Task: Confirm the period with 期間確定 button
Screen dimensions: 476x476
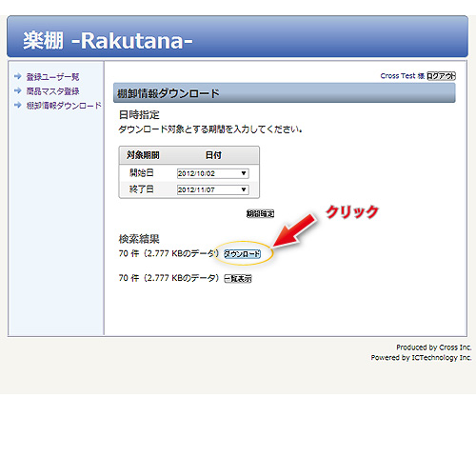Action: click(260, 214)
